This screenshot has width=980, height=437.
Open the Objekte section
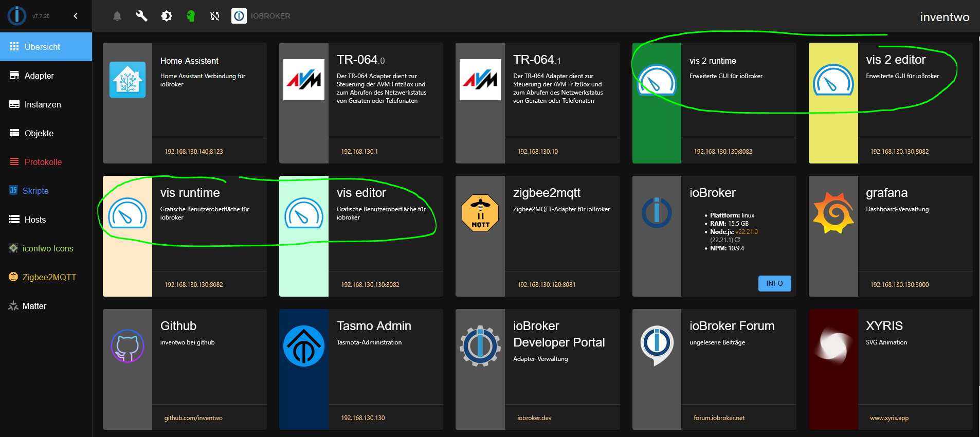pos(46,133)
